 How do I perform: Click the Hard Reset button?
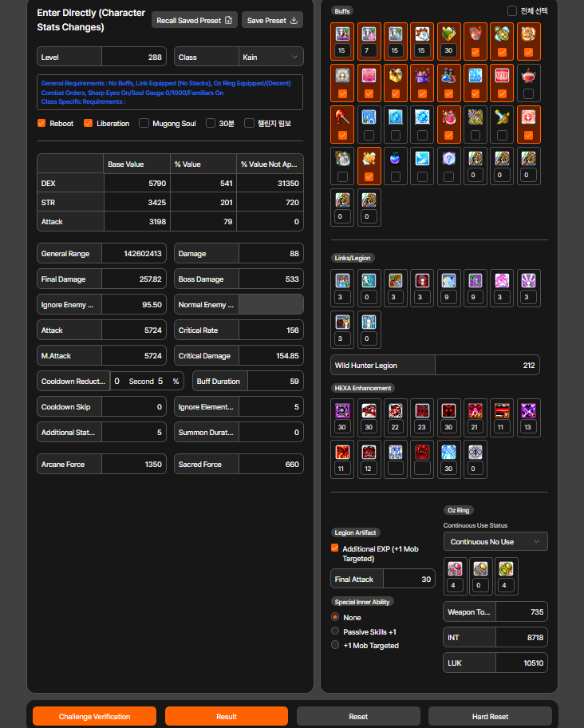(x=490, y=716)
